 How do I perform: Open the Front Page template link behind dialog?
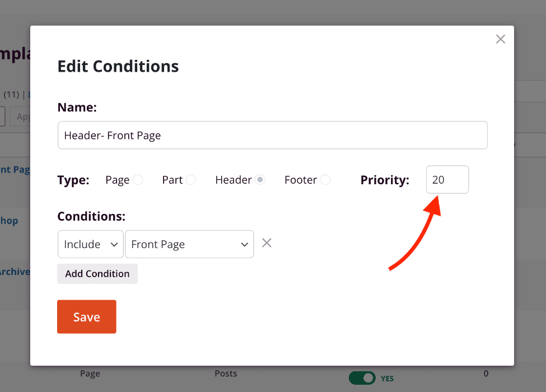coord(15,170)
